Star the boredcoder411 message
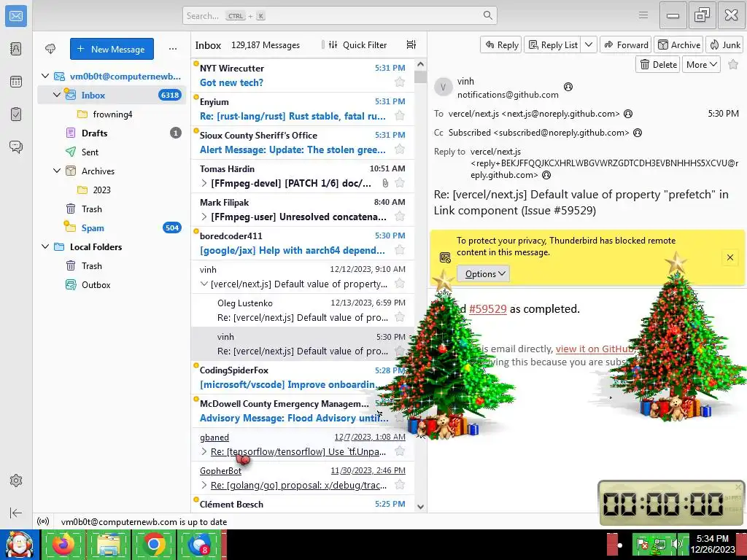Image resolution: width=747 pixels, height=560 pixels. (x=400, y=250)
